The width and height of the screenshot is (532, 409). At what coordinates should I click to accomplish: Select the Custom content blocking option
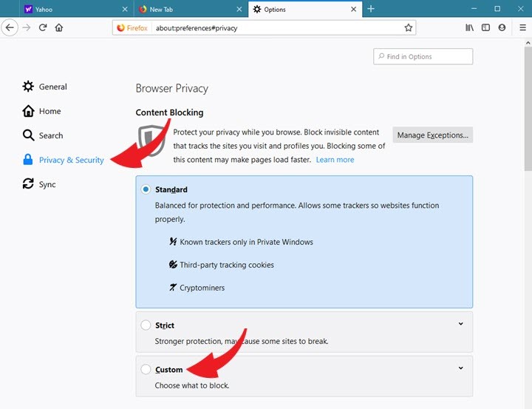146,369
